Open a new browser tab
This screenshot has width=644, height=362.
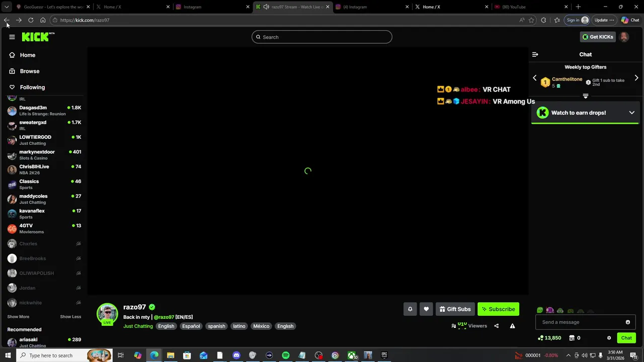[x=578, y=7]
